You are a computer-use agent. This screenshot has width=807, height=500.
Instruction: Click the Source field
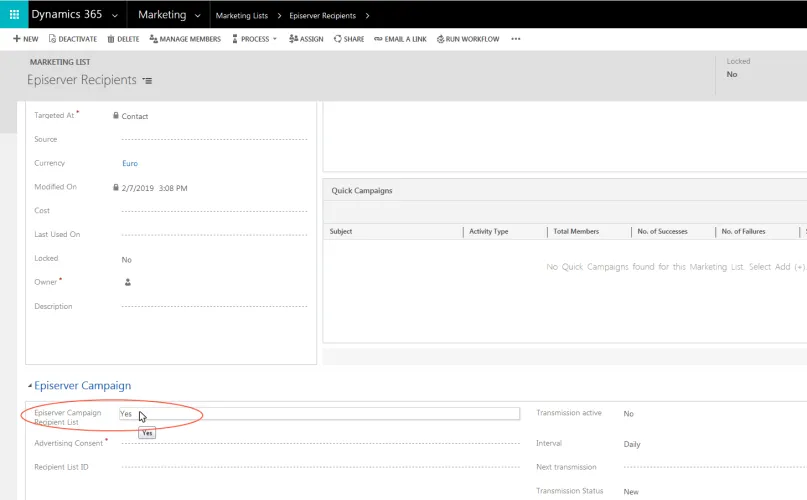tap(214, 139)
